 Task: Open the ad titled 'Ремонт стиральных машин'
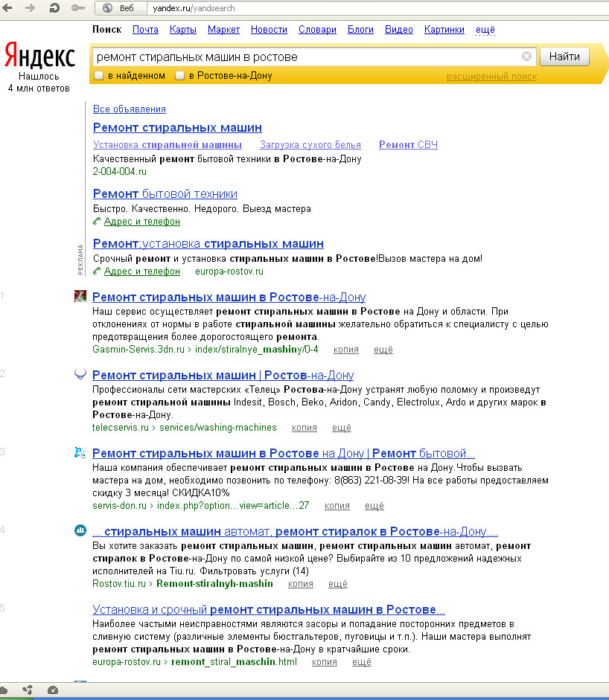[x=177, y=128]
